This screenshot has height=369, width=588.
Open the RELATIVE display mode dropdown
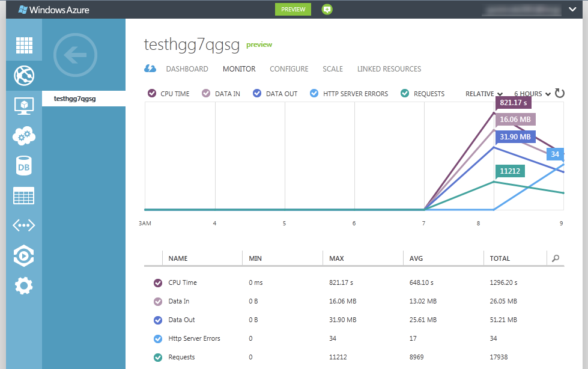pyautogui.click(x=483, y=94)
